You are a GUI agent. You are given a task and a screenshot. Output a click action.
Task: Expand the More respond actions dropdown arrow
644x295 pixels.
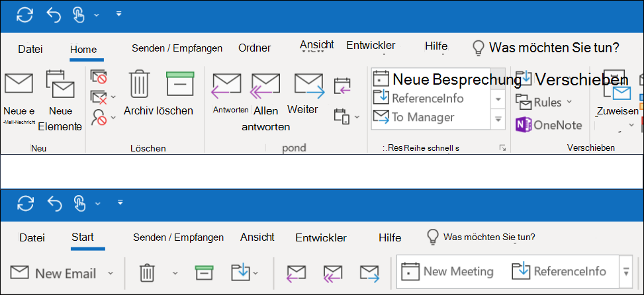click(357, 117)
